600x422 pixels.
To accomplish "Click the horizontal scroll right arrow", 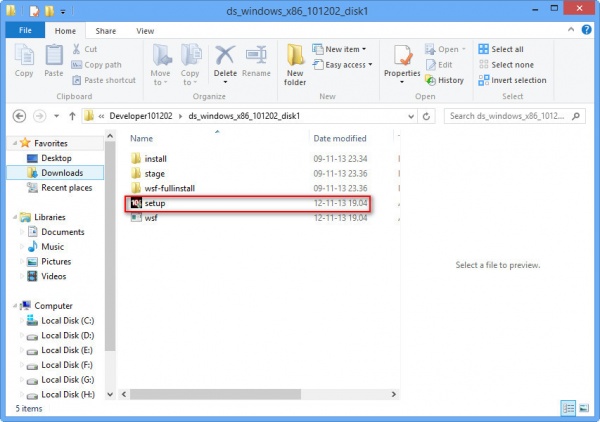I will [394, 394].
